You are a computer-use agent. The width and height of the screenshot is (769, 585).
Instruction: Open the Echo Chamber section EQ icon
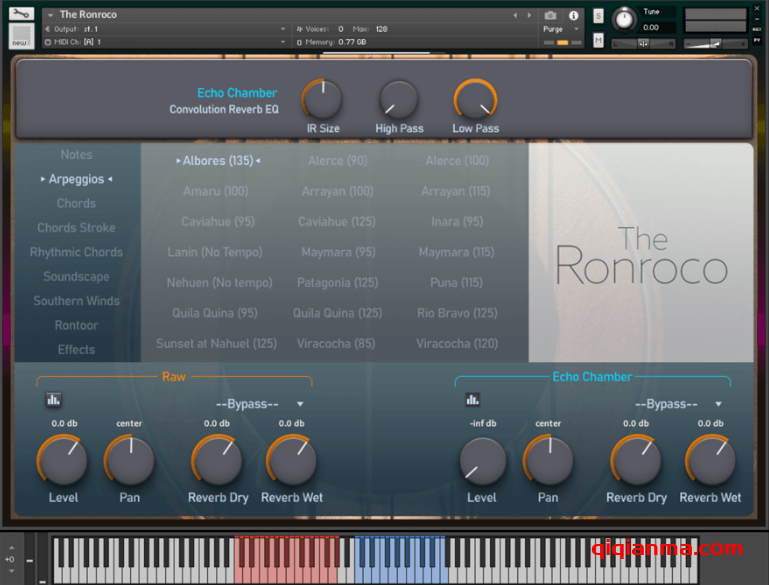click(473, 400)
